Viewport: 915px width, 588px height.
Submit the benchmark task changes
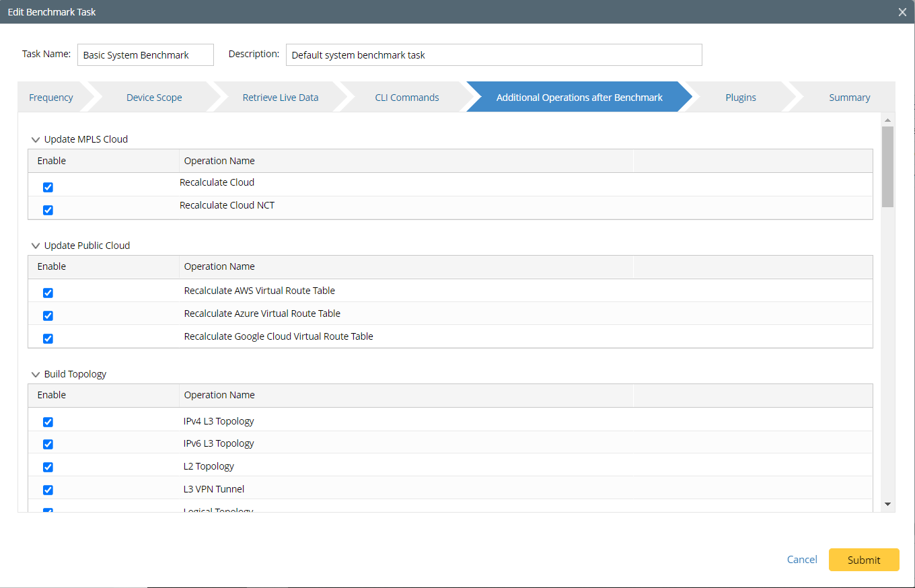[863, 559]
